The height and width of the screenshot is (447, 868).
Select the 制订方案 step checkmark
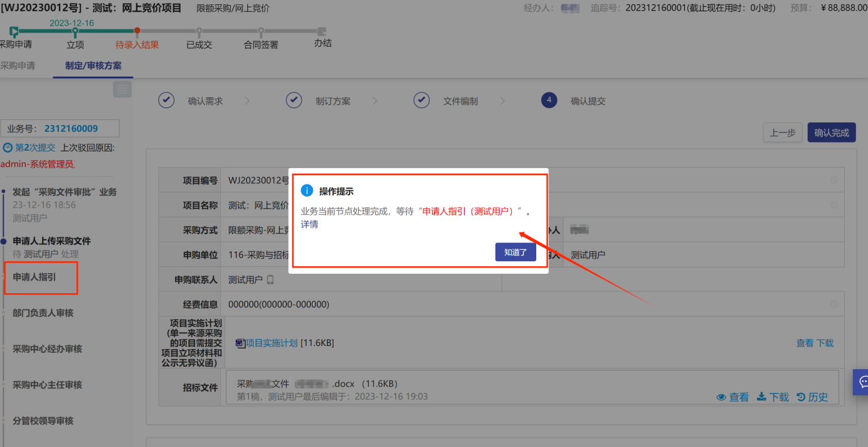(x=294, y=100)
